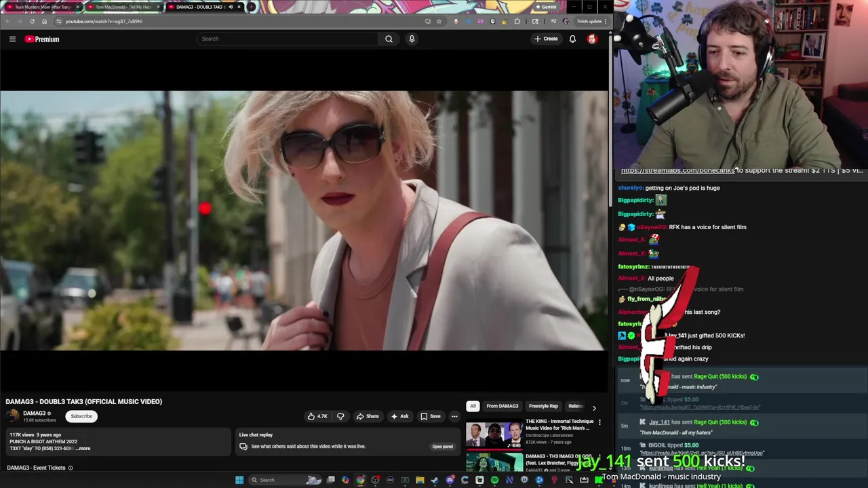Viewport: 868px width, 488px height.
Task: Click the Create button
Action: tap(546, 39)
